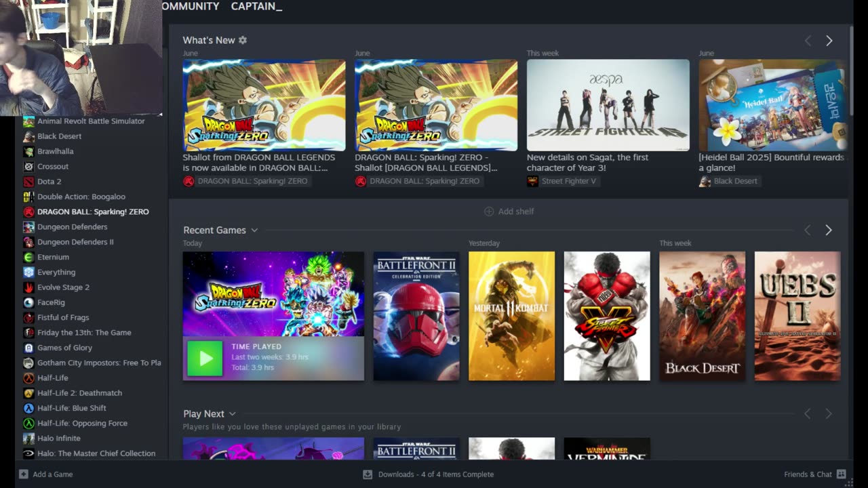Click Black Desert news tag

click(729, 181)
